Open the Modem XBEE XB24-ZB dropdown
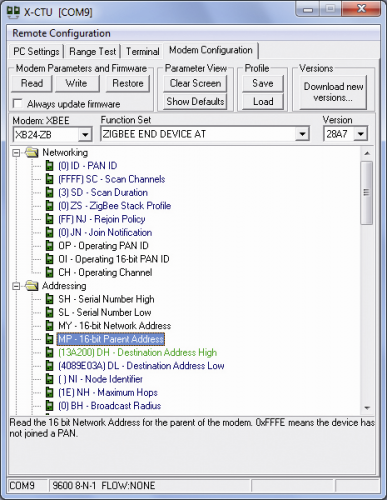The image size is (387, 500). click(85, 135)
